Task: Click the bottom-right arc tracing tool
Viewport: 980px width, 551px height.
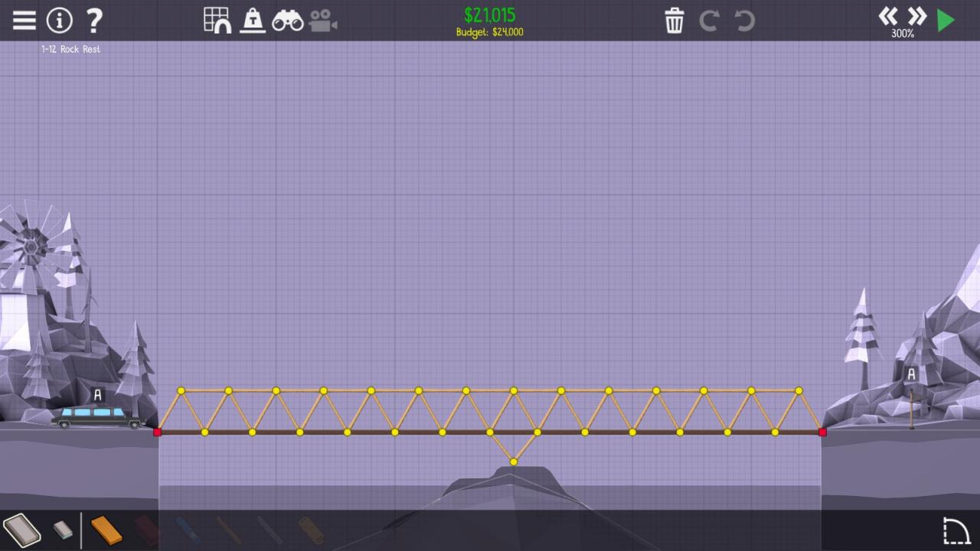Action: [955, 530]
